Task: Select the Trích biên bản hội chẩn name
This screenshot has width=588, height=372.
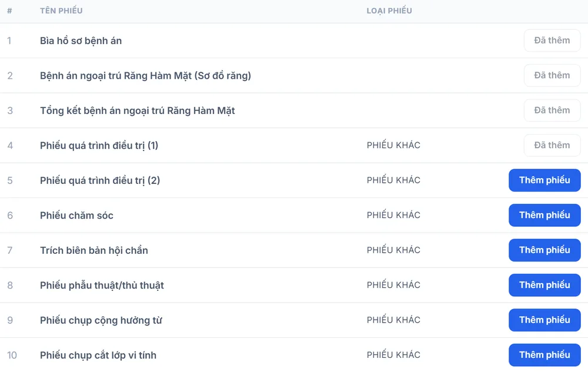Action: click(x=94, y=250)
